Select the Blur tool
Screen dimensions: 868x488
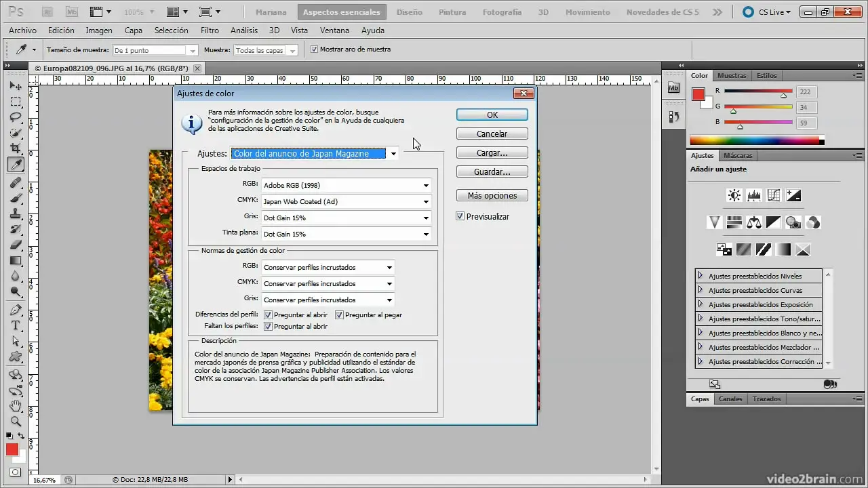15,276
